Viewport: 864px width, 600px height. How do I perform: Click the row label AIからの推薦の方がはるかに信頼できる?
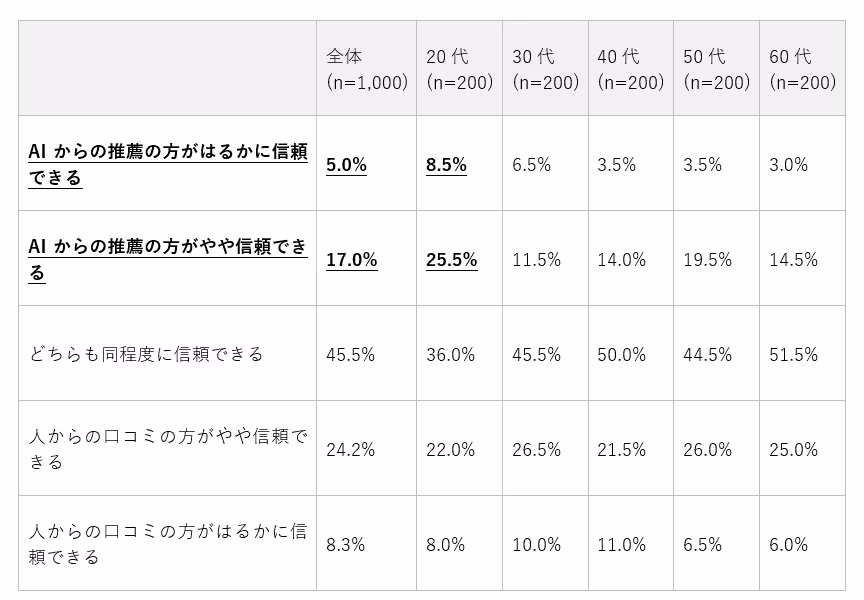tap(168, 164)
